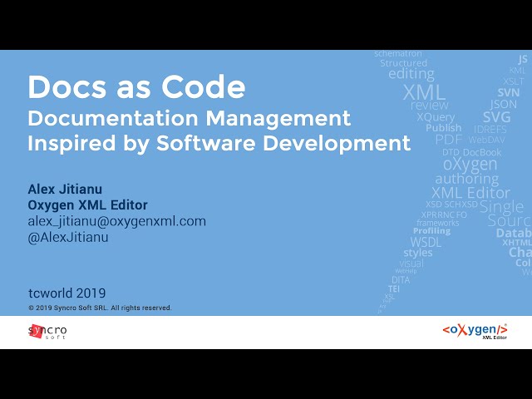
Task: Click 'WebDAV' in the word cloud
Action: pyautogui.click(x=487, y=140)
